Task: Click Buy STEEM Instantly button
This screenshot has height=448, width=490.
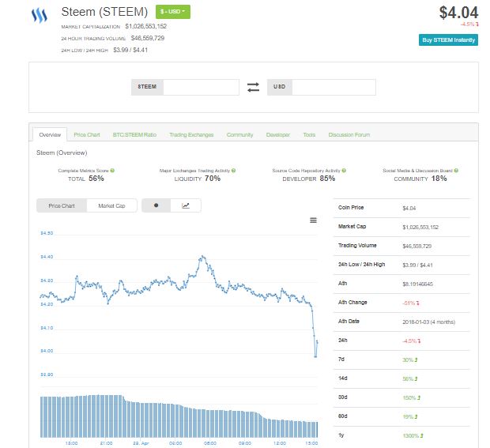Action: (x=448, y=40)
